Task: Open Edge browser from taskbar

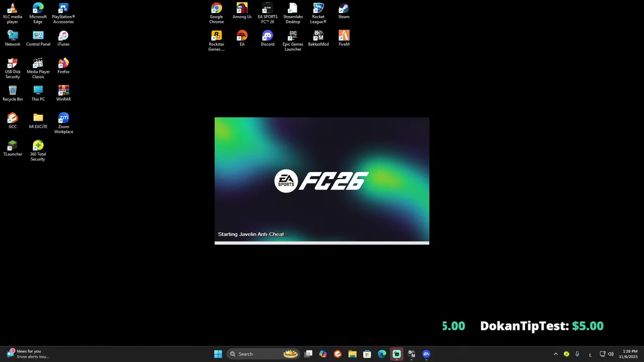Action: (382, 354)
